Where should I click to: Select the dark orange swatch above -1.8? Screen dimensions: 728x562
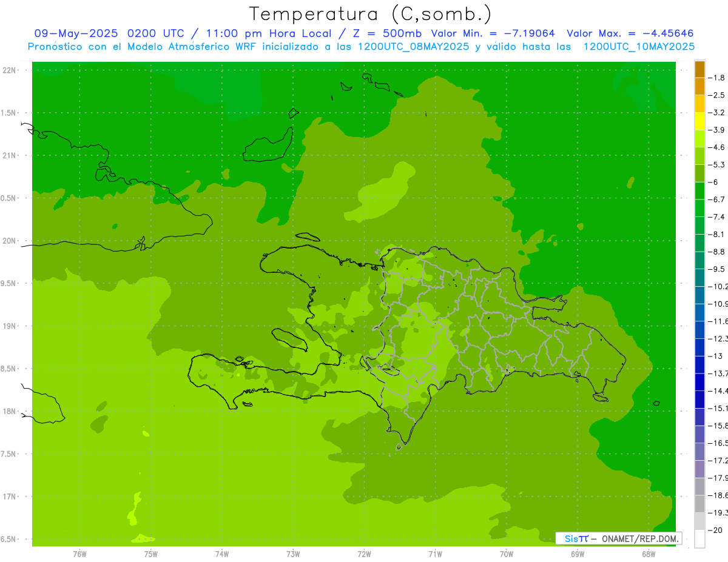click(699, 69)
